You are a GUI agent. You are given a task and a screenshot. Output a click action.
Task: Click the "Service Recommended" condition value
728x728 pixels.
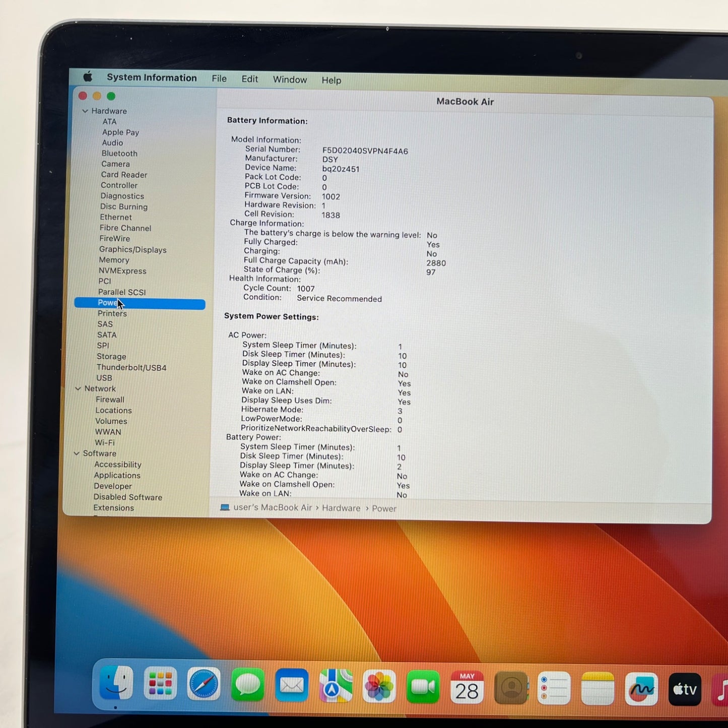pyautogui.click(x=339, y=298)
